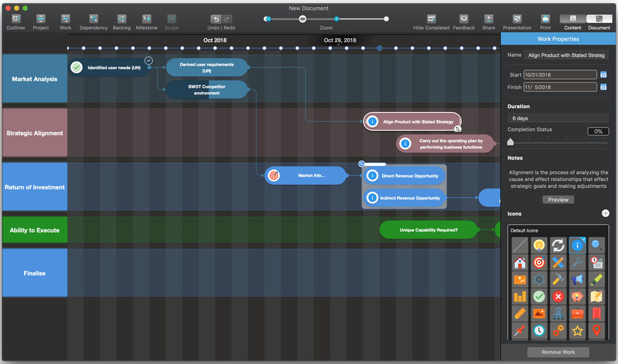The height and width of the screenshot is (364, 618).
Task: Select the Finalise lane header
Action: [35, 273]
